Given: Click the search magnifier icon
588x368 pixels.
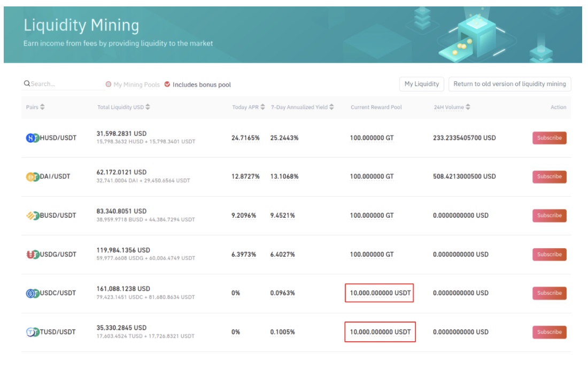Looking at the screenshot, I should click(x=27, y=84).
